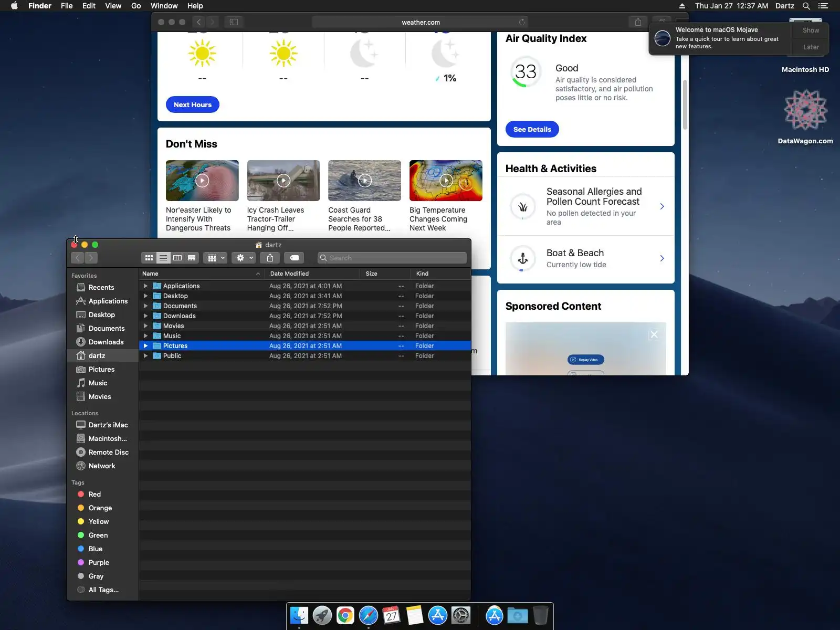Image resolution: width=840 pixels, height=630 pixels.
Task: Expand the Downloads folder row
Action: point(145,316)
